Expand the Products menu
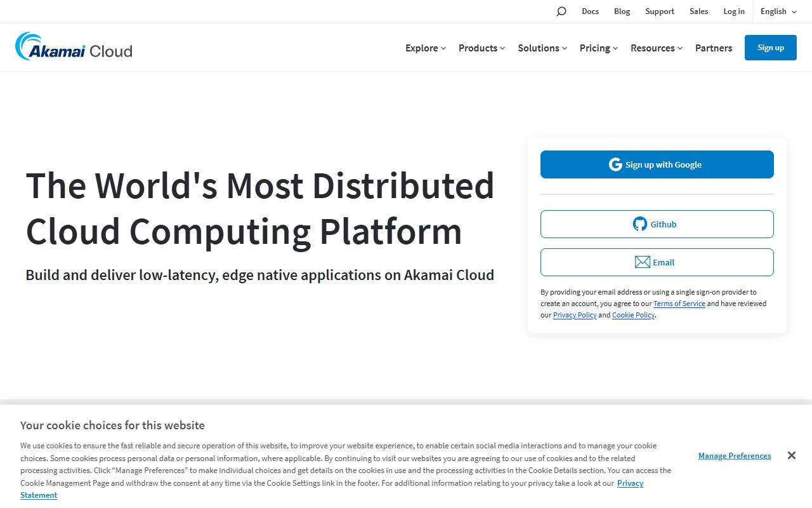Screen dimensions: 812x508 click(x=481, y=48)
